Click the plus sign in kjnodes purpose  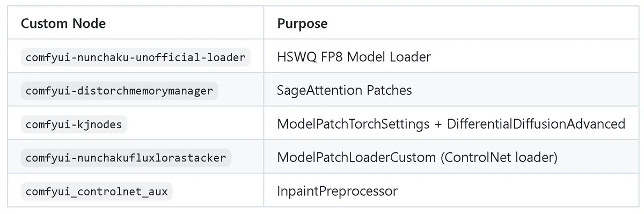coord(438,125)
